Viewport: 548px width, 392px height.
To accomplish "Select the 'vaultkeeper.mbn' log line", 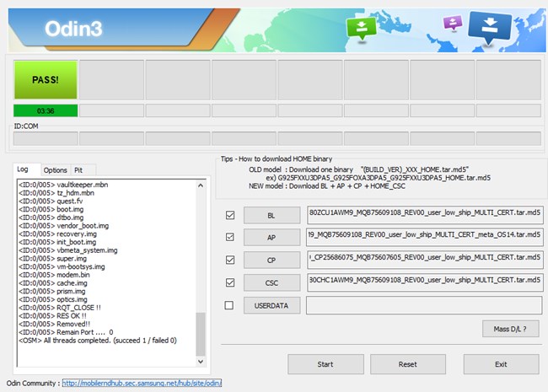I will [x=63, y=185].
